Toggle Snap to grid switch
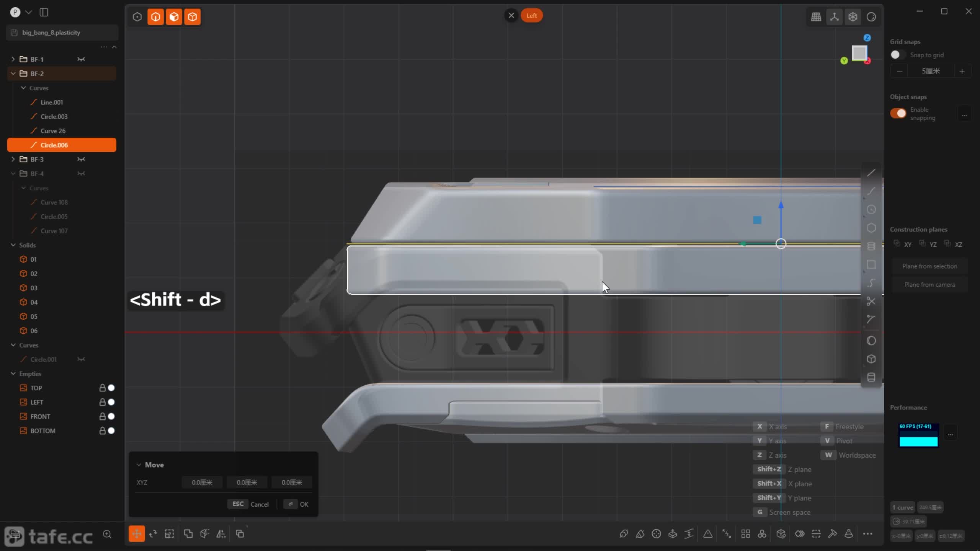This screenshot has width=980, height=551. [x=897, y=55]
